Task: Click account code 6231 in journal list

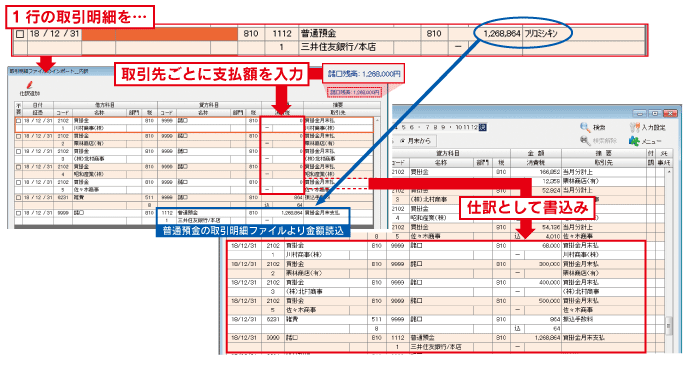Action: click(x=273, y=319)
